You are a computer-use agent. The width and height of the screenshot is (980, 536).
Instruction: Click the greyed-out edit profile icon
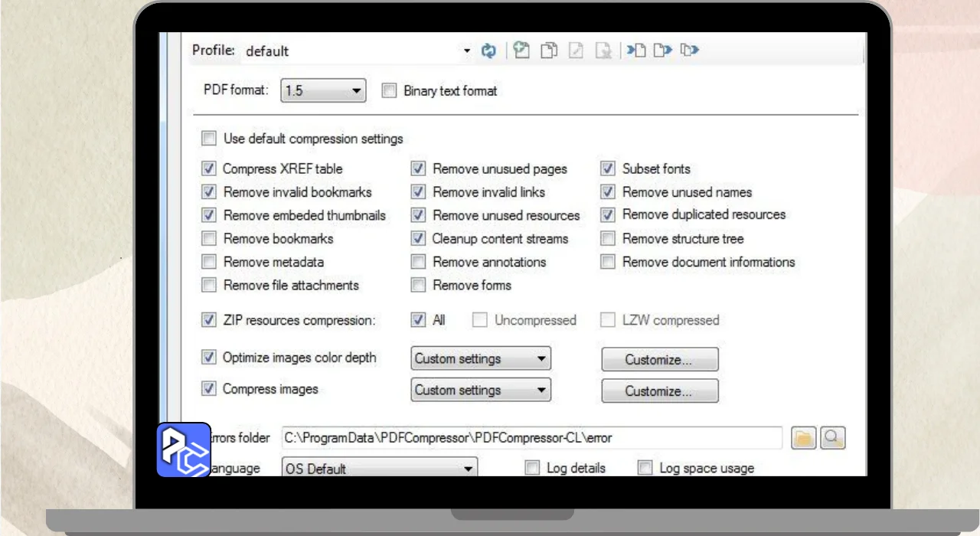click(577, 51)
